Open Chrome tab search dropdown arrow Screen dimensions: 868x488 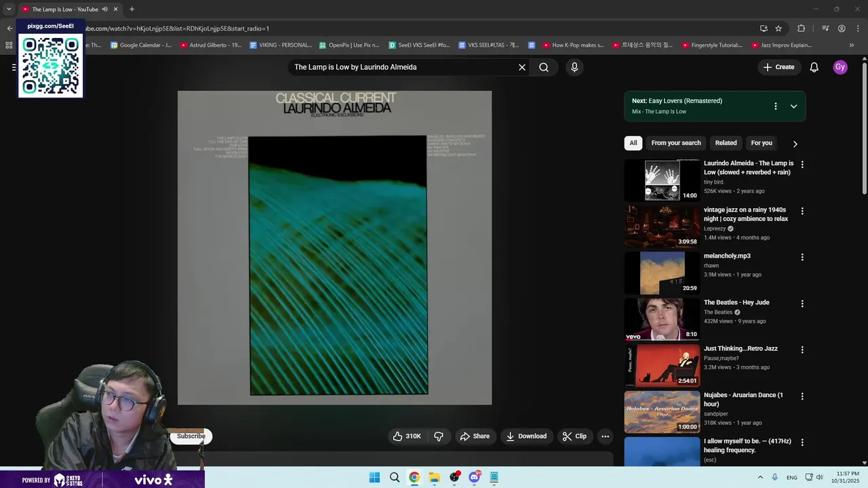[9, 9]
